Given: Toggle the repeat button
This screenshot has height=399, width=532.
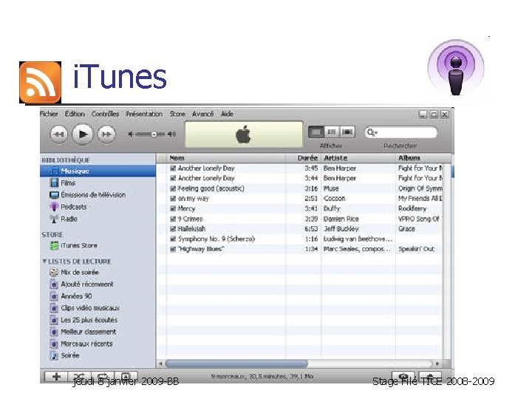Looking at the screenshot, I should click(102, 377).
